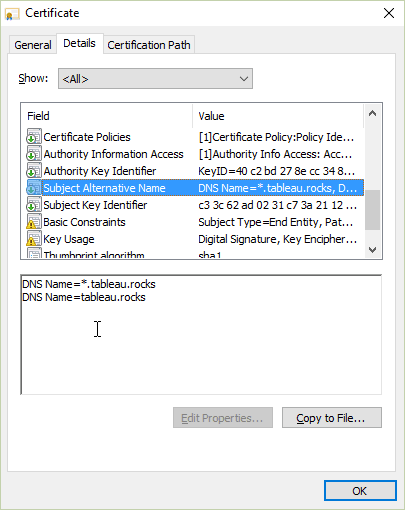Open the Show filter dropdown
The image size is (405, 510).
155,79
